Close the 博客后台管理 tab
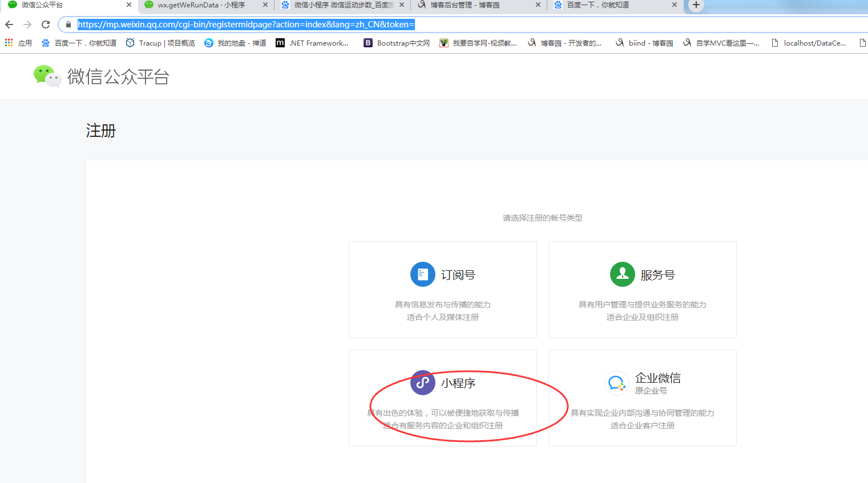Screen dimensions: 868x483 pyautogui.click(x=538, y=5)
